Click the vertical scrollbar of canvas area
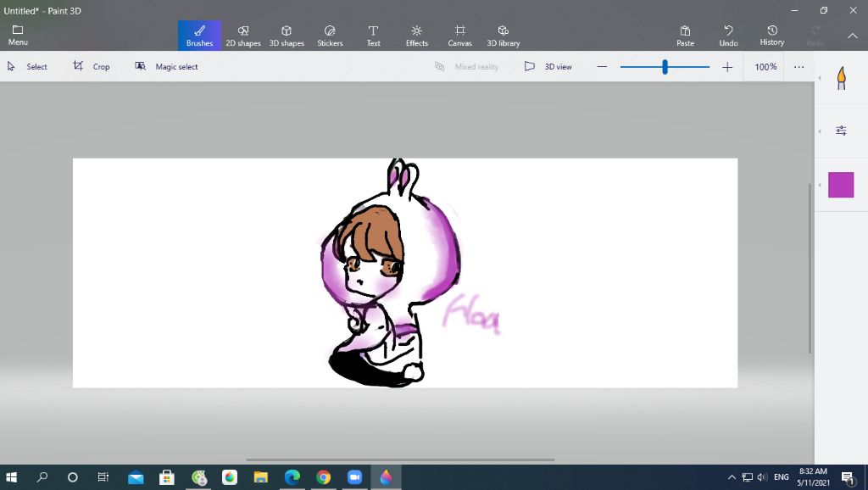Viewport: 868px width, 490px height. (x=810, y=269)
